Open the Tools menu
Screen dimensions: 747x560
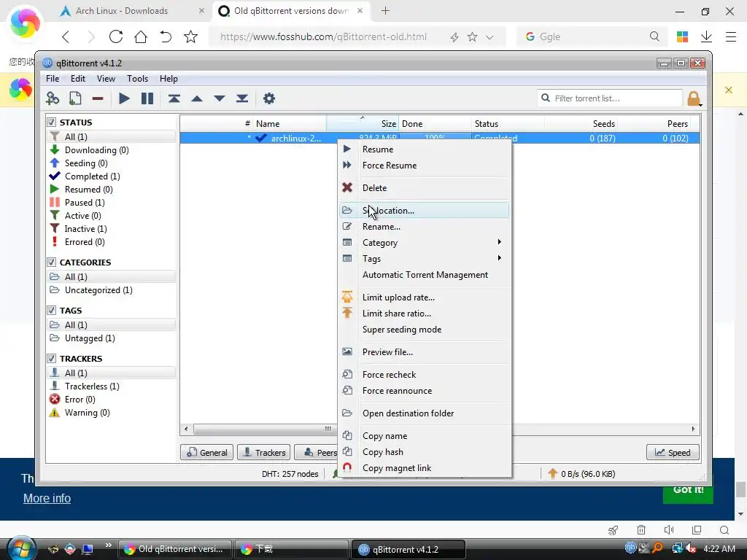pyautogui.click(x=137, y=79)
